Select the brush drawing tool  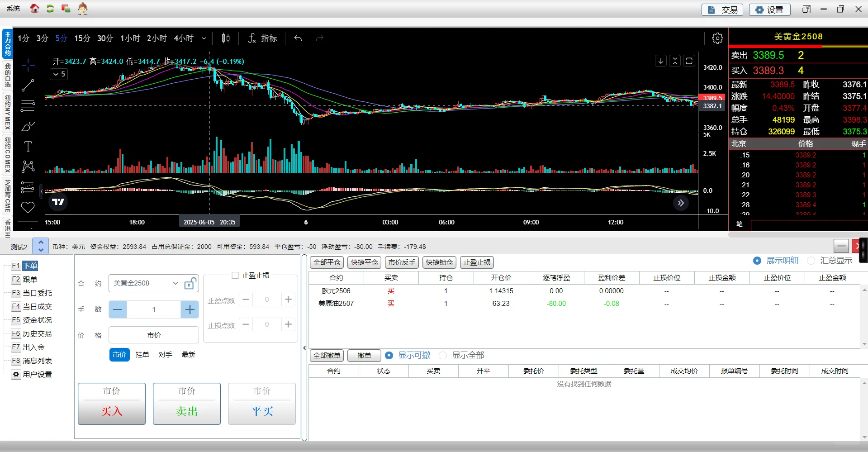(x=28, y=126)
